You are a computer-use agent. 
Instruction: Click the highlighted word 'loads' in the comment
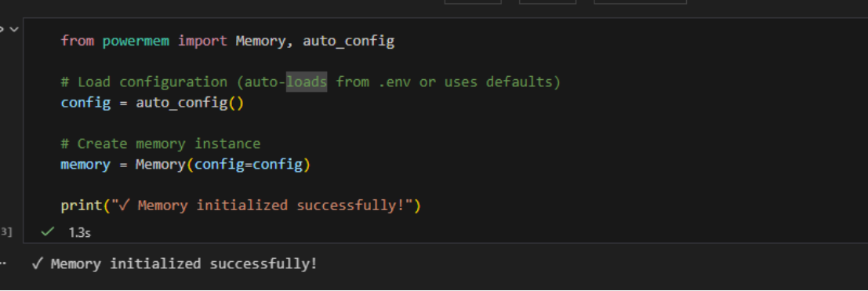tap(307, 82)
